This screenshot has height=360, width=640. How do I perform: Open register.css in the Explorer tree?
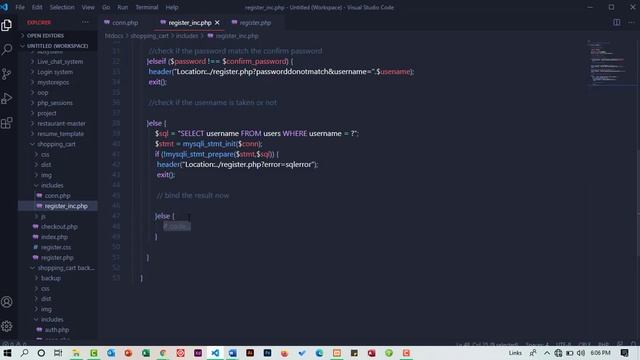(x=56, y=247)
